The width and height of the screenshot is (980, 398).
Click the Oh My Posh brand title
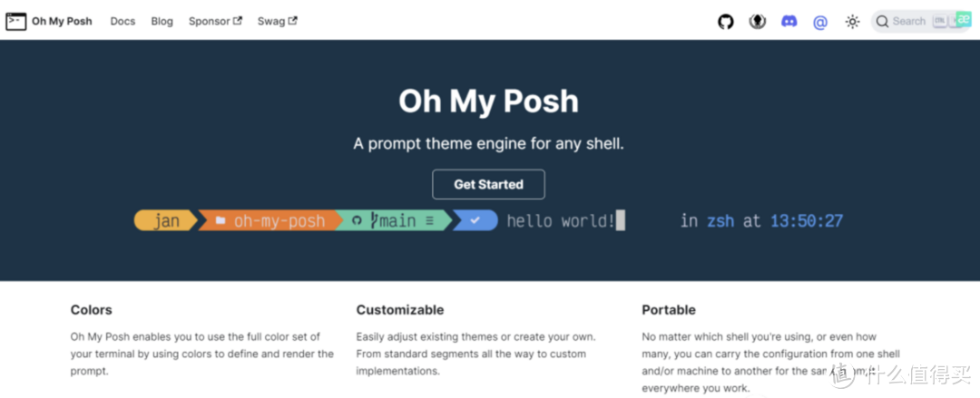pos(62,21)
